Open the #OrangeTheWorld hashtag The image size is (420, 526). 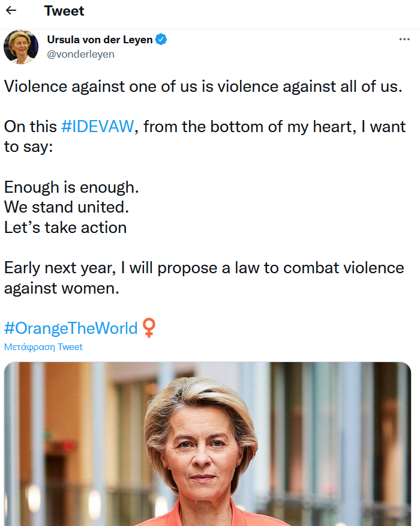pos(71,328)
